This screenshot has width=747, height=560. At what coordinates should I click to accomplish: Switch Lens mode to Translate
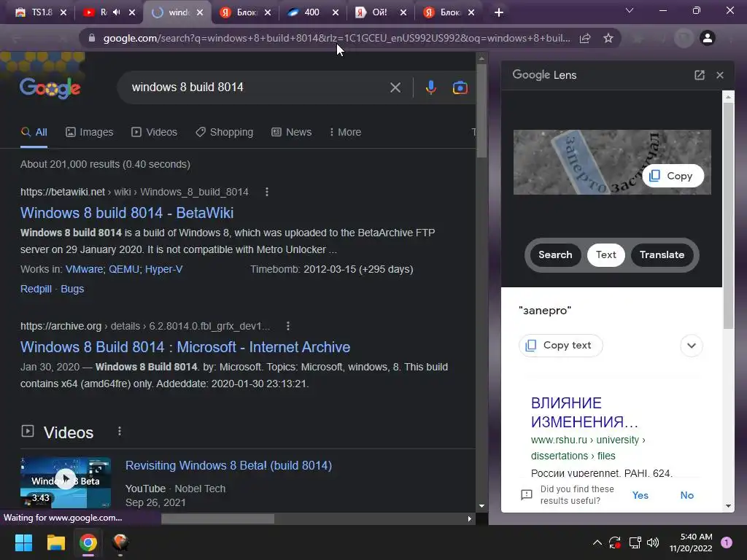click(x=662, y=254)
